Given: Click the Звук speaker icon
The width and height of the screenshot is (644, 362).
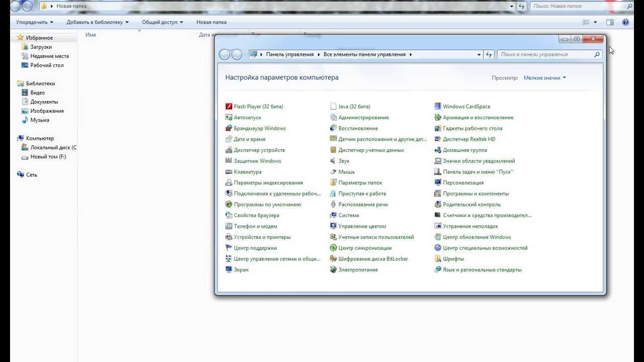Looking at the screenshot, I should point(333,161).
